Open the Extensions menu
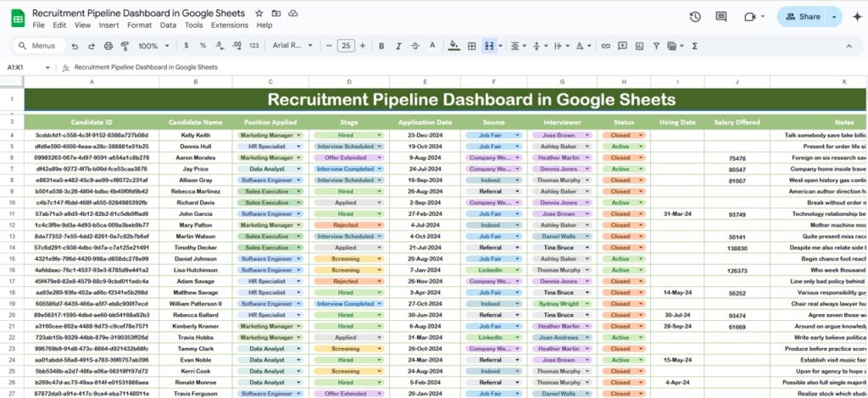Screen dimensions: 868x398 pyautogui.click(x=230, y=25)
